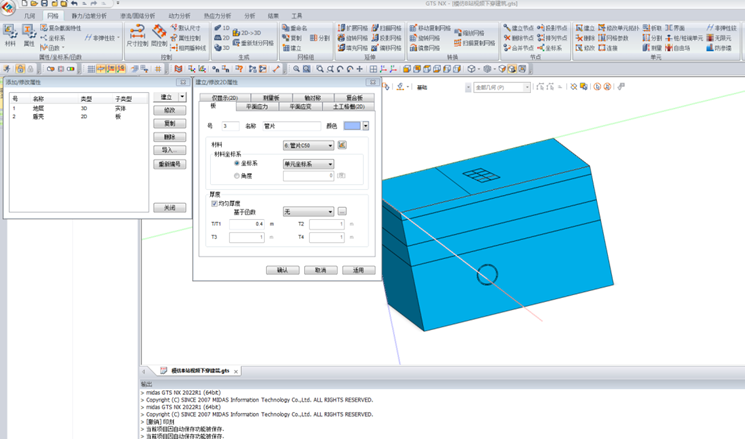The width and height of the screenshot is (745, 439).
Task: Select the 地层 row in property list
Action: point(79,108)
